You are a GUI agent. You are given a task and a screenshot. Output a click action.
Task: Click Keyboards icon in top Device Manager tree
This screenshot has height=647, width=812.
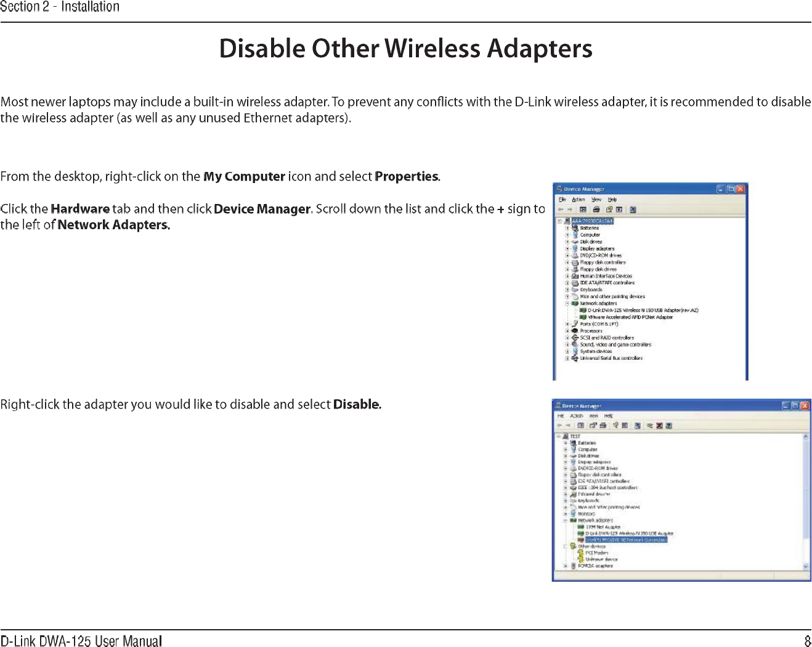click(x=575, y=290)
